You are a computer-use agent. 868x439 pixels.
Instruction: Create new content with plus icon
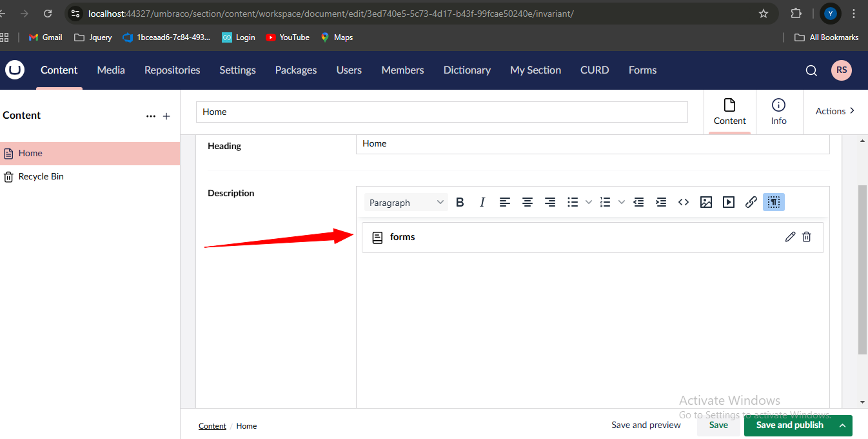point(166,116)
